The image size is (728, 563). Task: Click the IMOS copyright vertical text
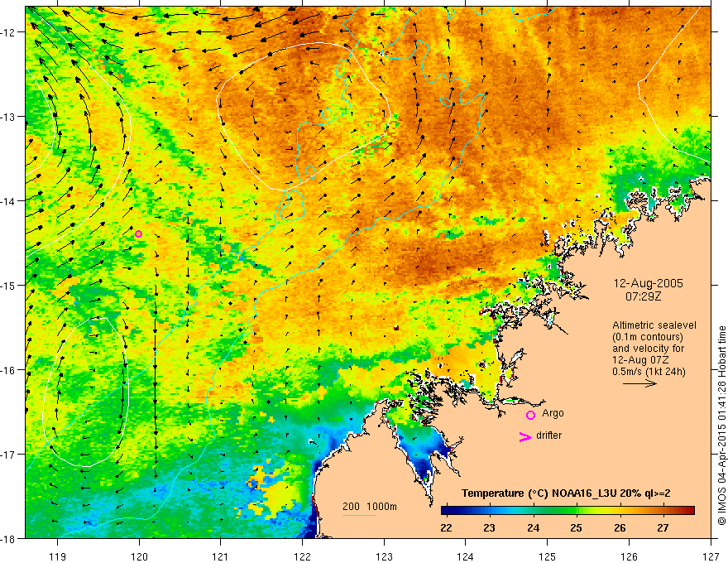coord(721,426)
